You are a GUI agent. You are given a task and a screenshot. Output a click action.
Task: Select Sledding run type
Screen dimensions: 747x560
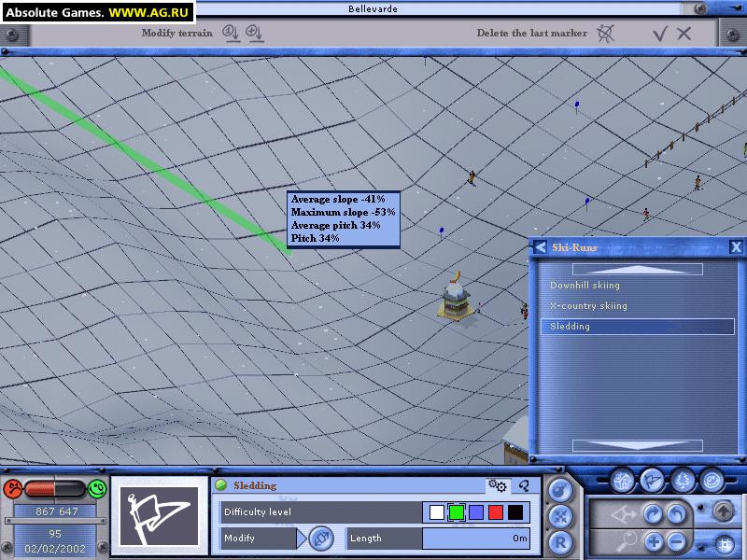tap(638, 327)
